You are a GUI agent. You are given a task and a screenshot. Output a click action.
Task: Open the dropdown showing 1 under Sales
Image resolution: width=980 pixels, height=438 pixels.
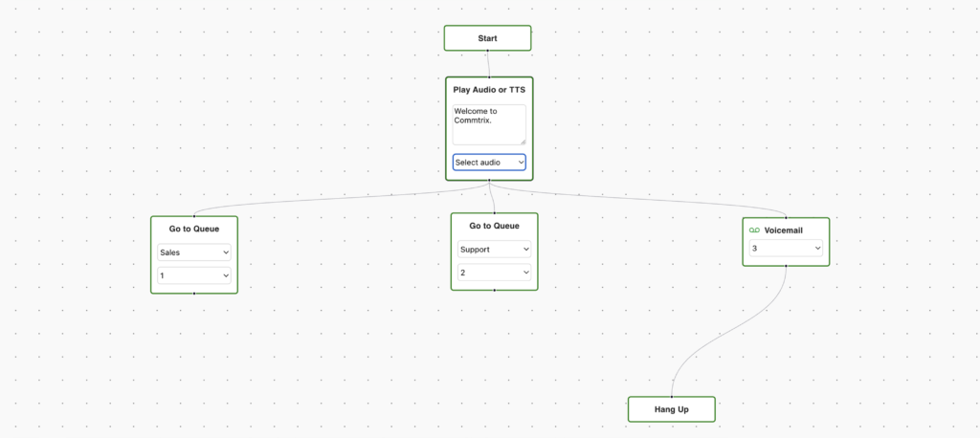tap(194, 275)
